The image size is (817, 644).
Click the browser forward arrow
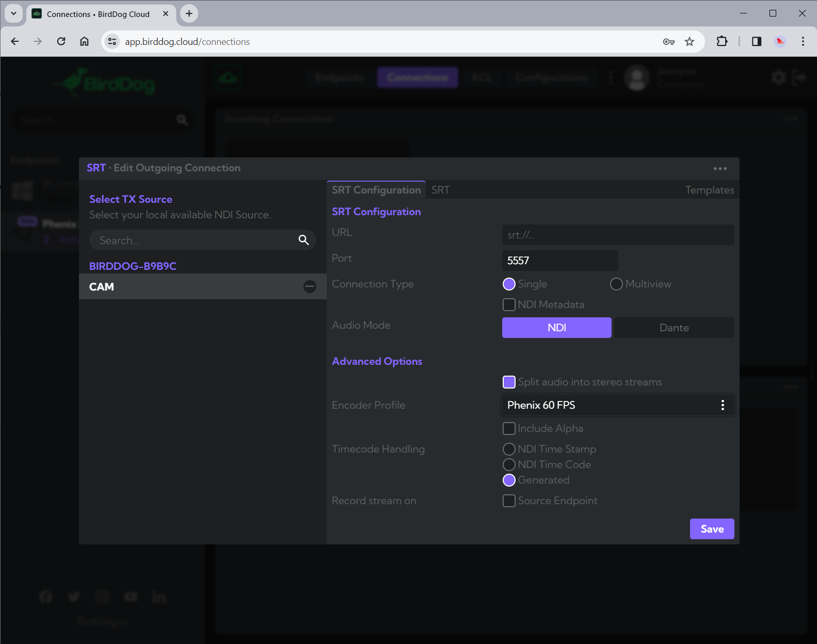point(38,41)
